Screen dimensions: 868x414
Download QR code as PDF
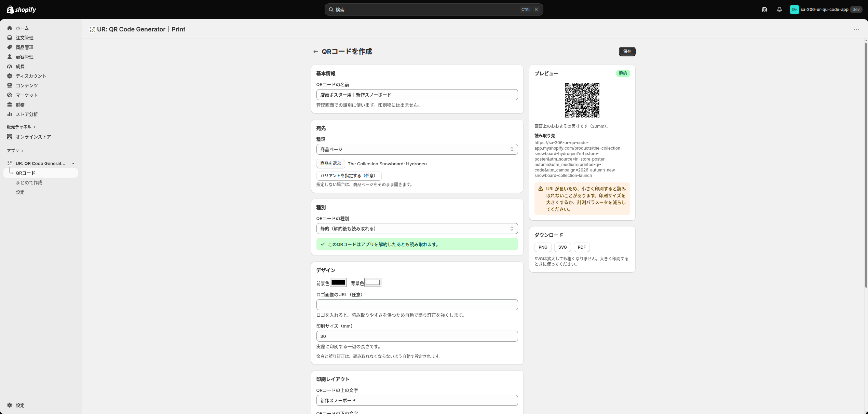click(582, 247)
